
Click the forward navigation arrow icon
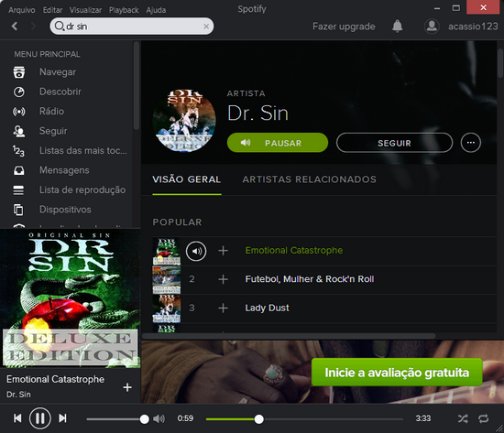(x=33, y=26)
